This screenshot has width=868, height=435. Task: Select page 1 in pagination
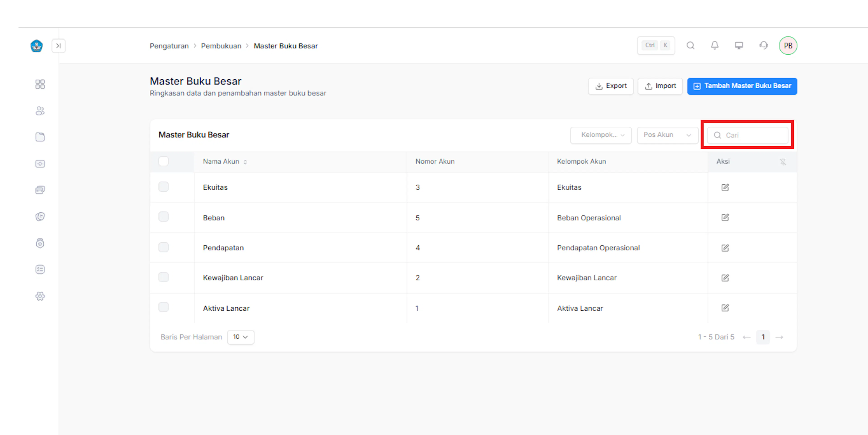[x=763, y=337]
